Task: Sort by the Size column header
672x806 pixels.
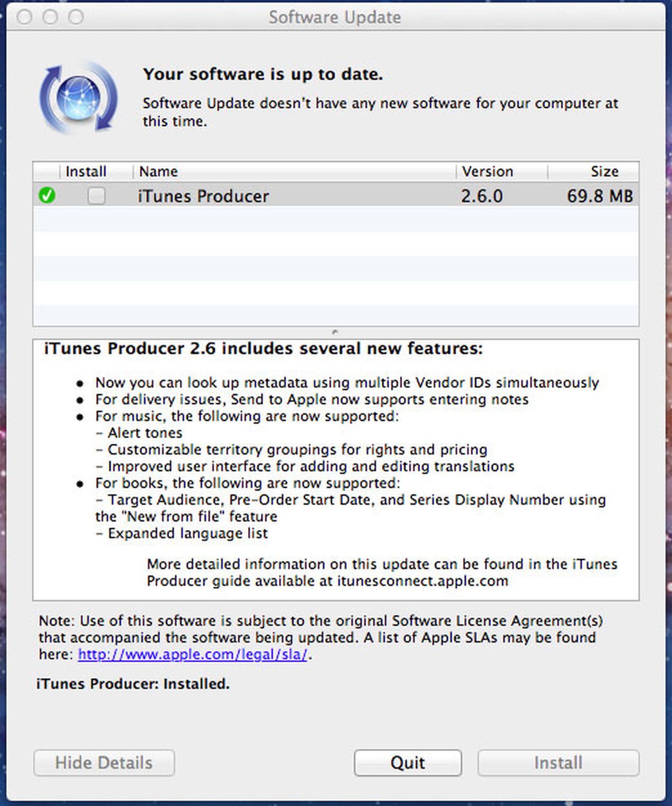Action: pos(593,171)
